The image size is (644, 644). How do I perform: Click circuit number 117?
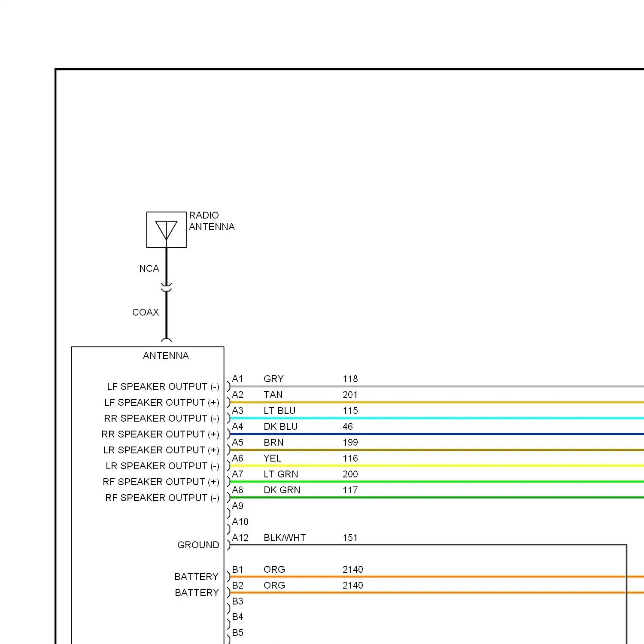pyautogui.click(x=350, y=490)
